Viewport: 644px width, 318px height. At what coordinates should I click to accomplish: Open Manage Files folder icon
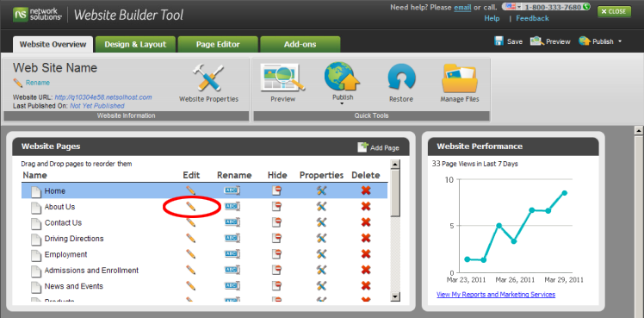[x=460, y=78]
